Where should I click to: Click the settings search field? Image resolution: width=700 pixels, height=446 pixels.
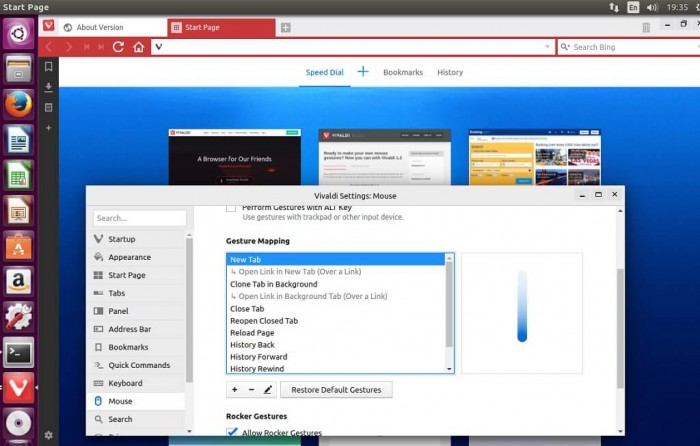pos(139,218)
